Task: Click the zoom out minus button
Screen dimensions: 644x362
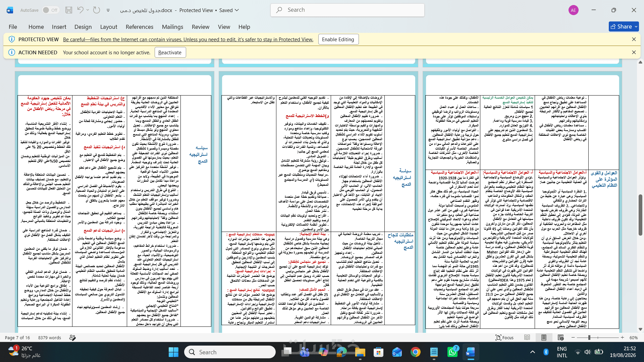Action: [x=573, y=338]
